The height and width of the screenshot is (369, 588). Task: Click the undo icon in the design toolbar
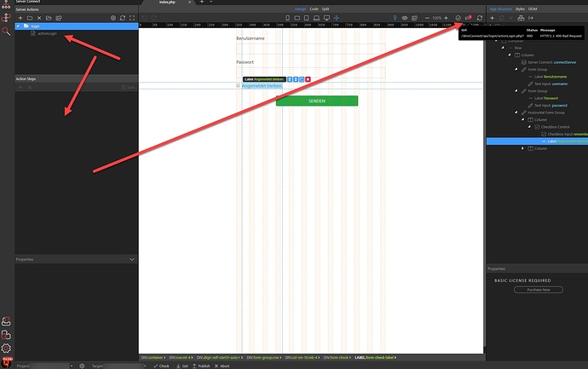144,18
